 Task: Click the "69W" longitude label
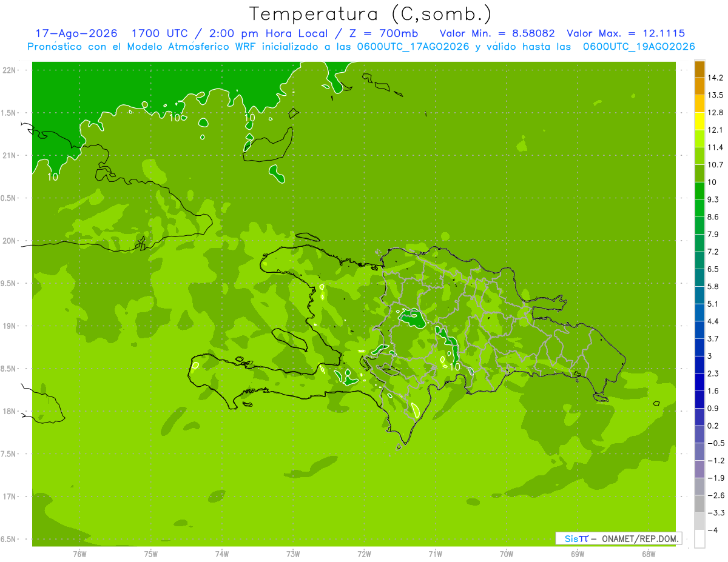point(577,554)
